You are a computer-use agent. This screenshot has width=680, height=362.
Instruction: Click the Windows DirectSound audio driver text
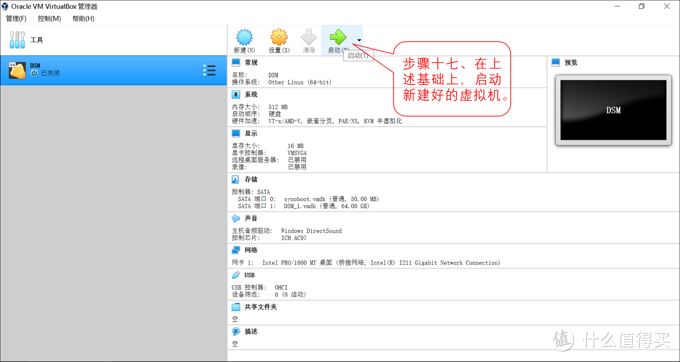[x=311, y=231]
